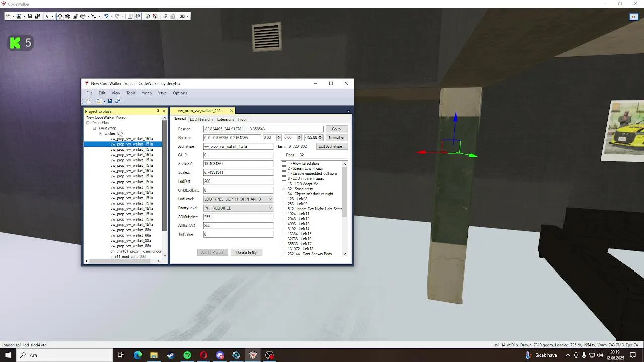Screen dimensions: 644x362
Task: Toggle '8 - LOD in parent ymap' checkbox
Action: click(x=284, y=179)
